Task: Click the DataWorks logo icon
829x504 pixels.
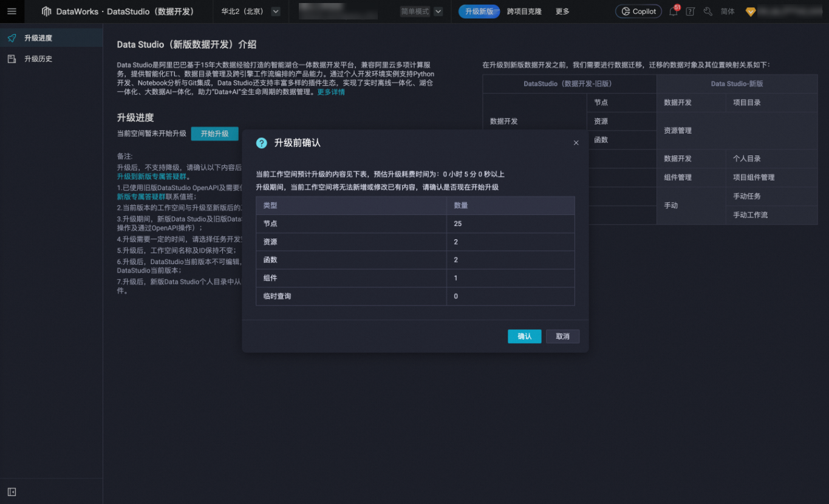Action: pos(46,12)
